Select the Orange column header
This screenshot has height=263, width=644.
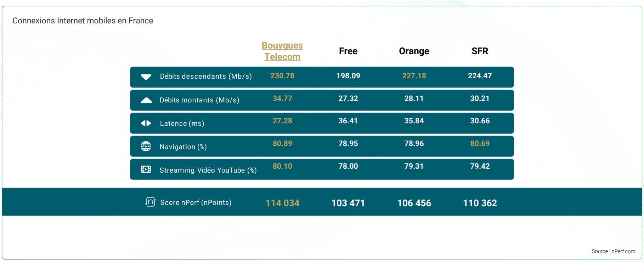click(414, 51)
